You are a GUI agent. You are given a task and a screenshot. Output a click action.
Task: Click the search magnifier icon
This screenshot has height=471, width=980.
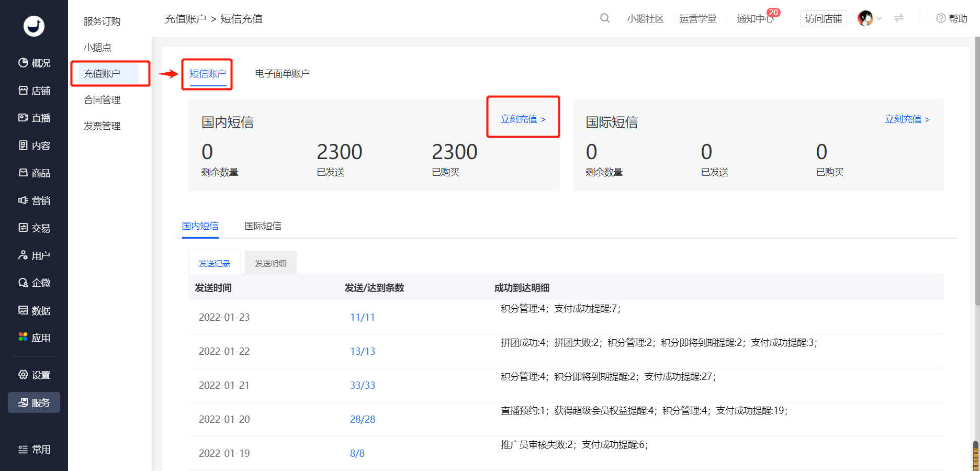(x=604, y=18)
